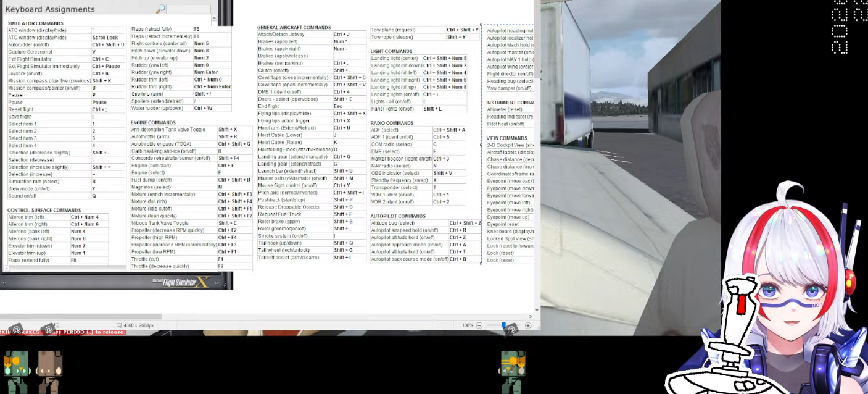Viewport: 868px width, 394px height.
Task: Click the 'Autorudder (on/off)' row
Action: pyautogui.click(x=66, y=44)
